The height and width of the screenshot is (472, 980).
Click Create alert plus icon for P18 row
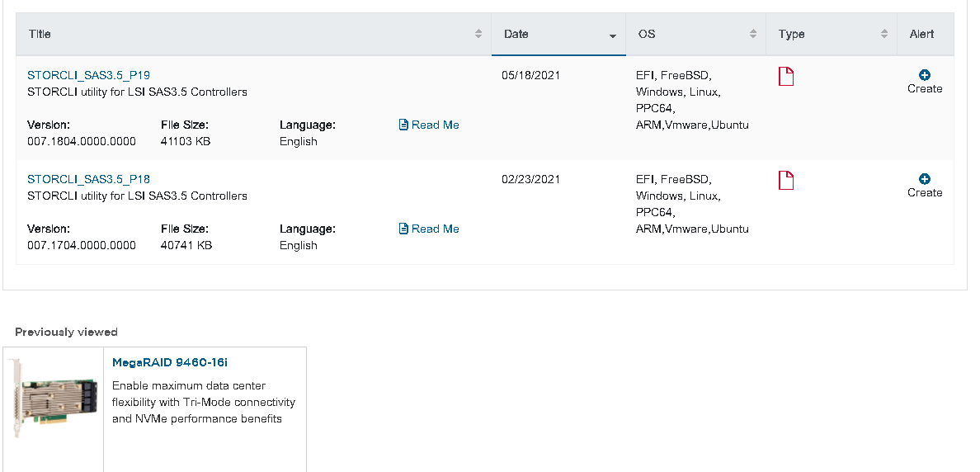(925, 179)
